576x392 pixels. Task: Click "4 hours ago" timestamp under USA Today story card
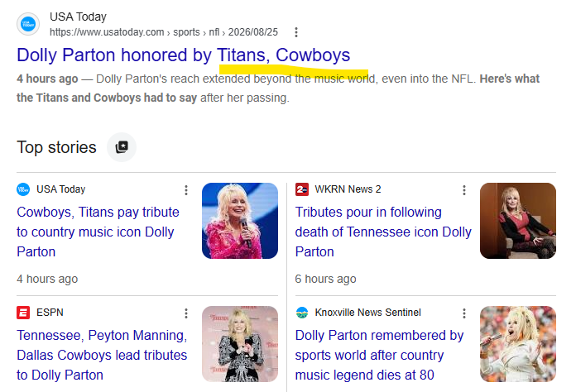coord(47,279)
